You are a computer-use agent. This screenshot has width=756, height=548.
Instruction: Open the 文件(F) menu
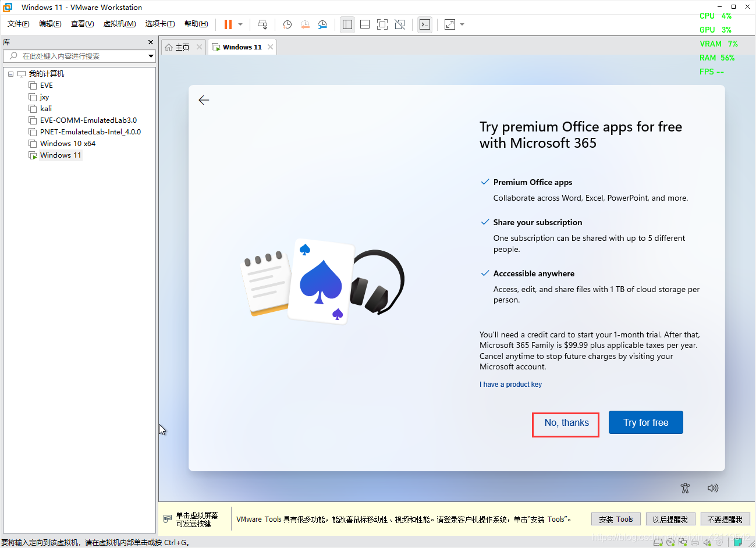tap(18, 24)
